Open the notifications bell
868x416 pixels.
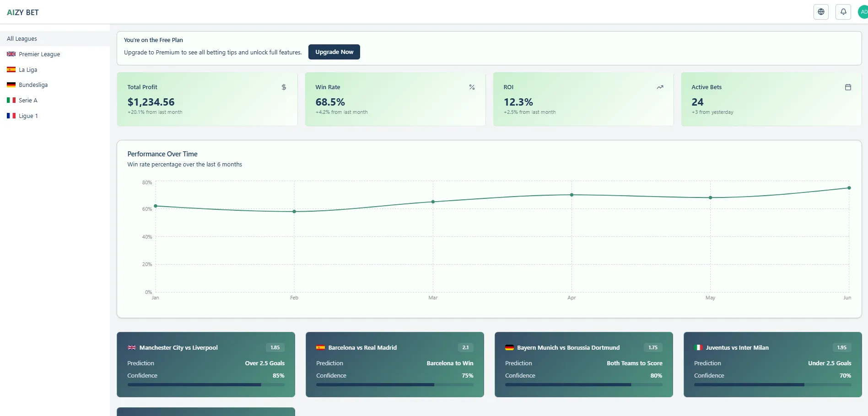click(843, 11)
